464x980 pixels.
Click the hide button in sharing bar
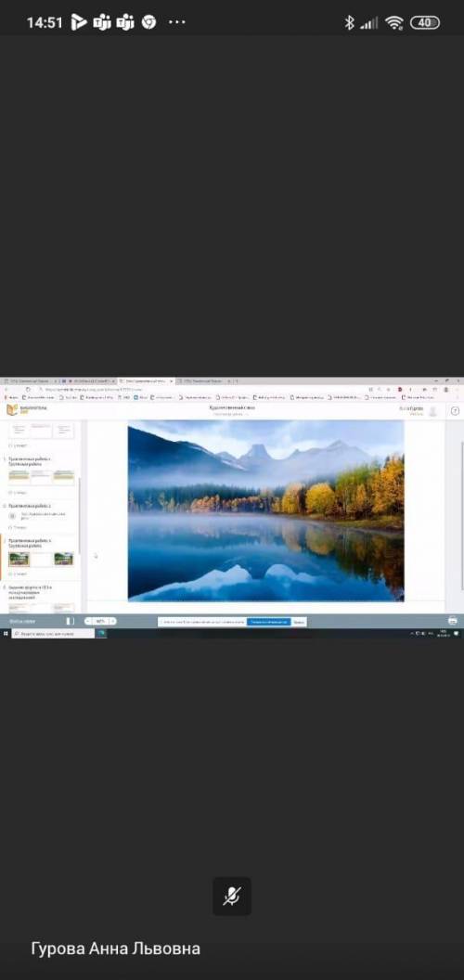coord(299,622)
